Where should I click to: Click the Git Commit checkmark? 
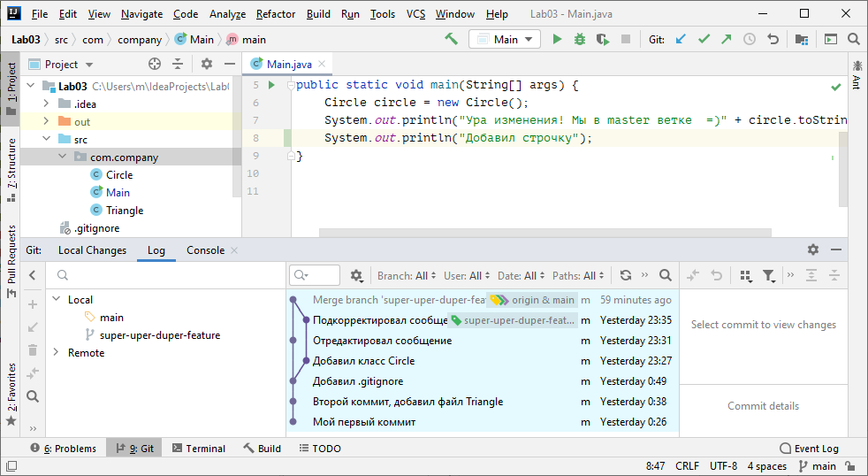pos(704,39)
